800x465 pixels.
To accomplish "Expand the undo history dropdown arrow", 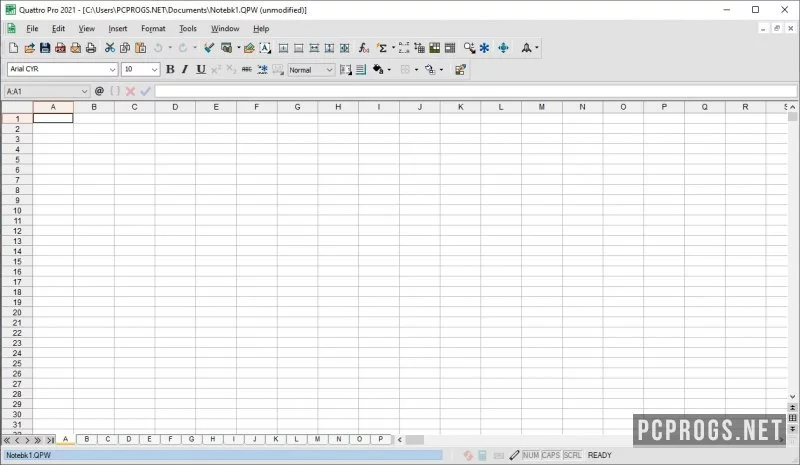I will 170,48.
